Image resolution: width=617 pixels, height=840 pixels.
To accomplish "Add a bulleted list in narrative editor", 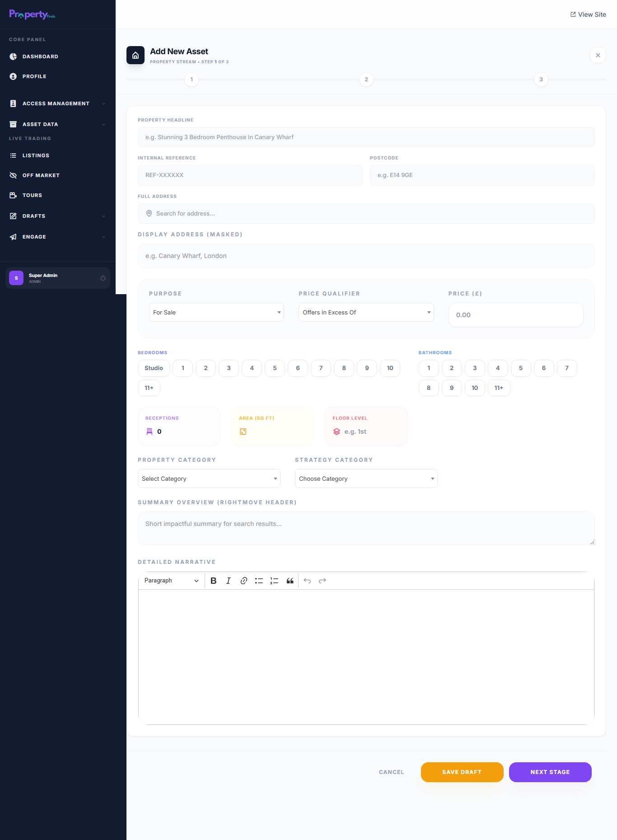I will click(259, 581).
